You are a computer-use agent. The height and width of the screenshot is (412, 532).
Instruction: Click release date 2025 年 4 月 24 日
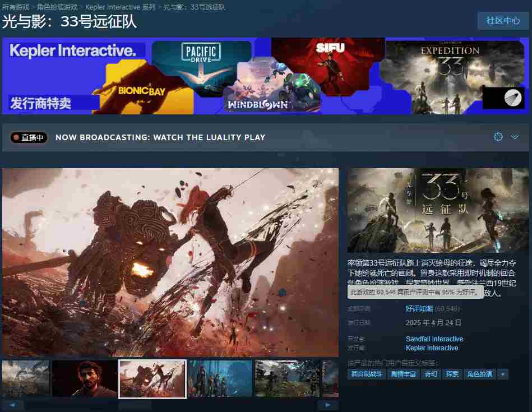[433, 322]
